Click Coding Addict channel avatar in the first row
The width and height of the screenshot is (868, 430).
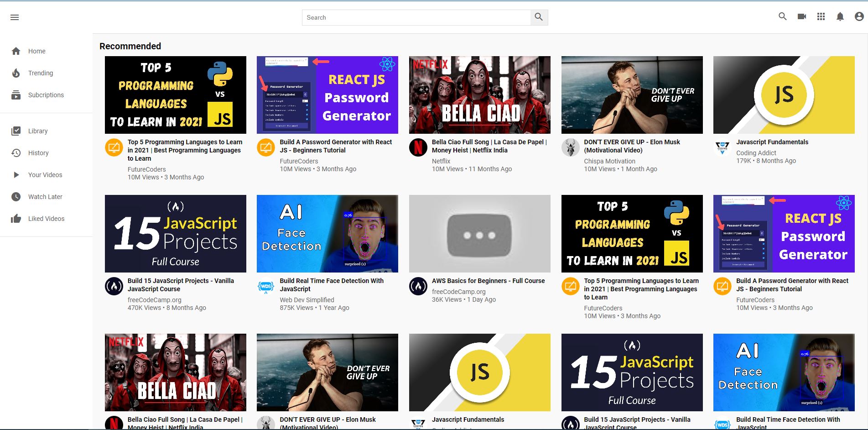[x=722, y=147]
